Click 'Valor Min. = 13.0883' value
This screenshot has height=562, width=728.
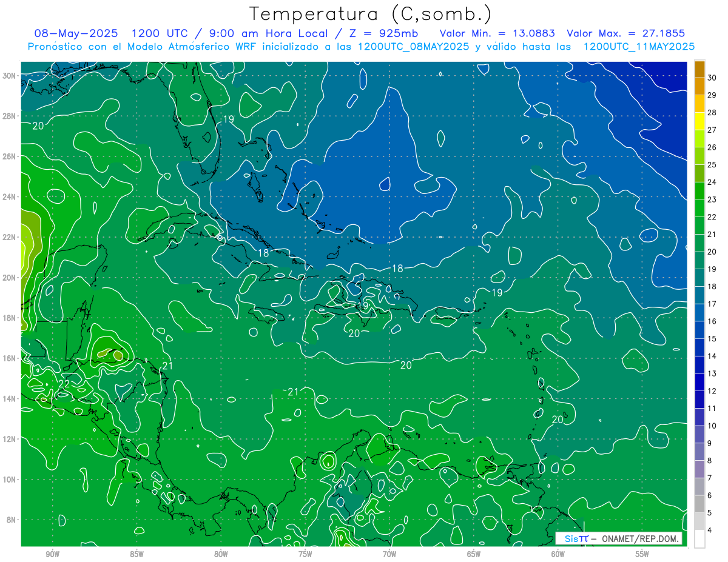tap(497, 33)
